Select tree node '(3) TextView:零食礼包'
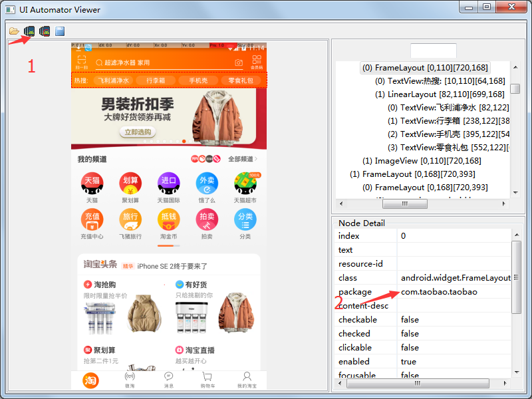532x399 pixels. [x=448, y=147]
